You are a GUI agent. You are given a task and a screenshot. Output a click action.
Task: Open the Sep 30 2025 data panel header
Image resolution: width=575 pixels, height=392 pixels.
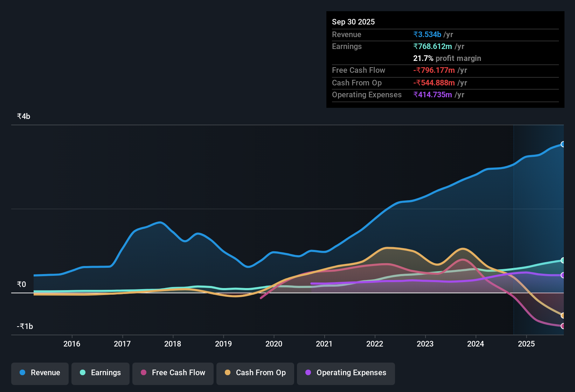click(x=353, y=22)
